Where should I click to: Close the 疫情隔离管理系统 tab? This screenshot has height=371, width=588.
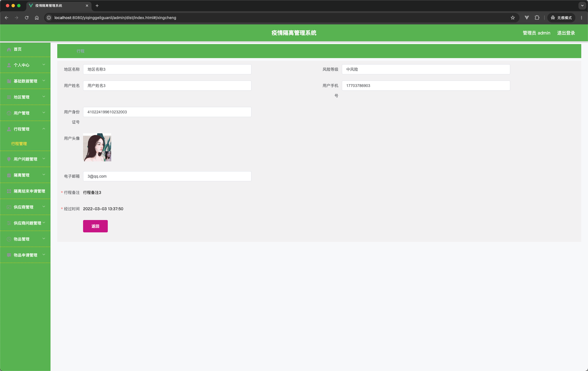pyautogui.click(x=87, y=6)
